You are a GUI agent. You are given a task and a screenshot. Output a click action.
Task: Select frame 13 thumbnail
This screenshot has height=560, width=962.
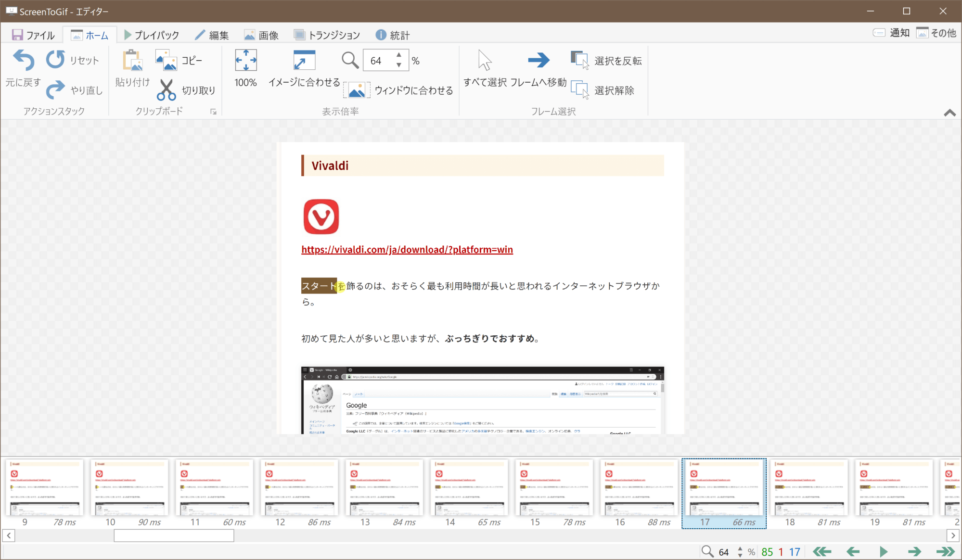pos(384,493)
